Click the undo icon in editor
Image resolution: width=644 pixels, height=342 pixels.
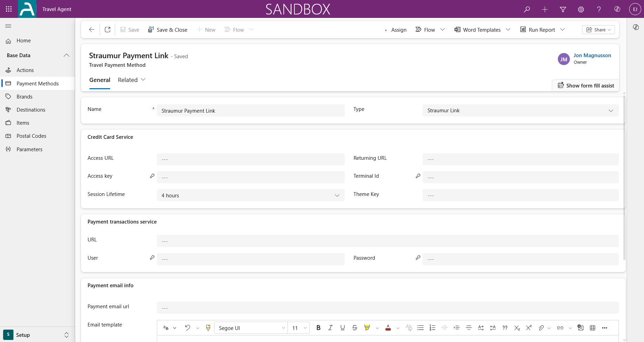(188, 328)
